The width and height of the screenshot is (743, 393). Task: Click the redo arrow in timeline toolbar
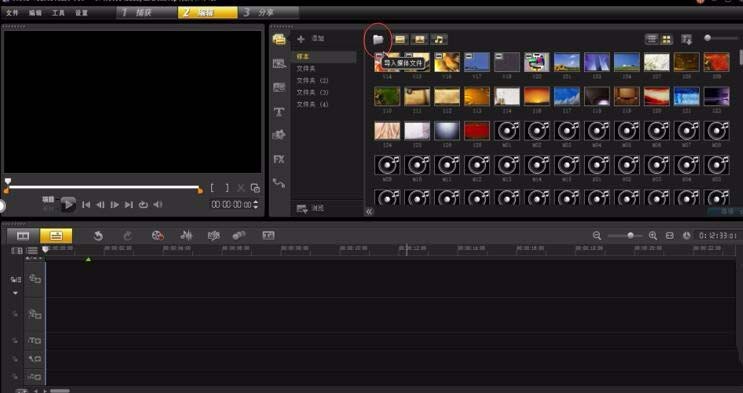(127, 236)
